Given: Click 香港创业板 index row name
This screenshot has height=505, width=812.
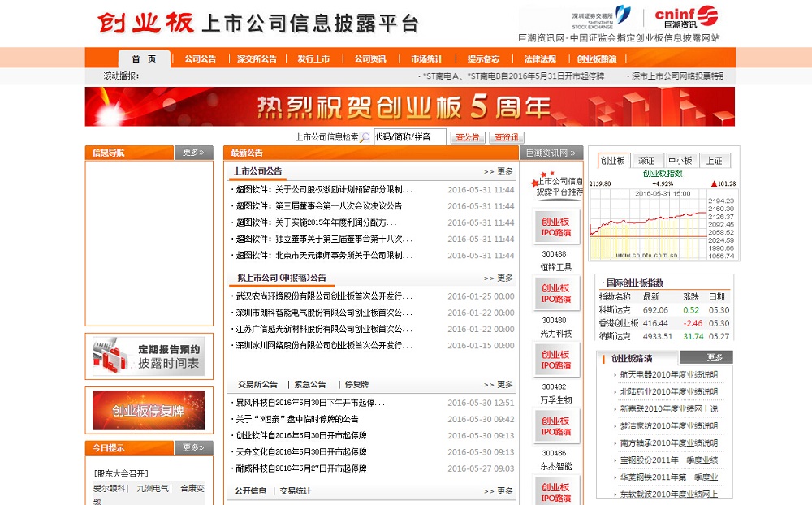Looking at the screenshot, I should pyautogui.click(x=619, y=323).
